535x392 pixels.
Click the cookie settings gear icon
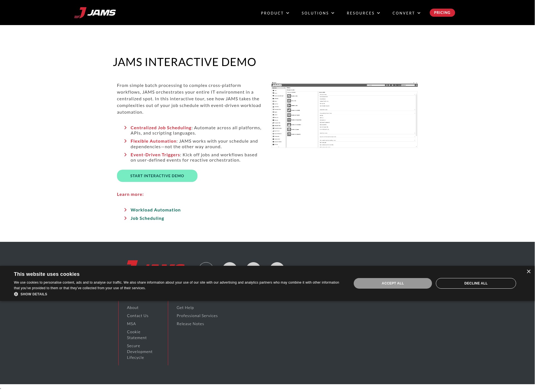pyautogui.click(x=16, y=294)
